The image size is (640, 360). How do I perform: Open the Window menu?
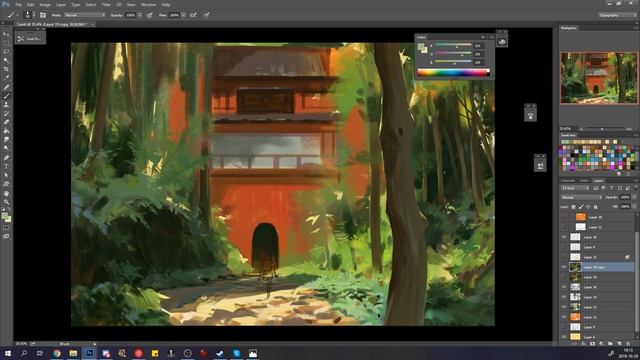tap(148, 4)
